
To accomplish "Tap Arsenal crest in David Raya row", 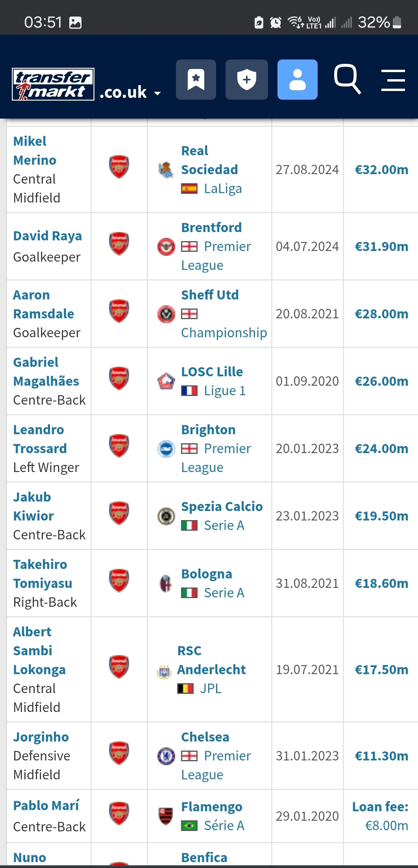I will (119, 244).
